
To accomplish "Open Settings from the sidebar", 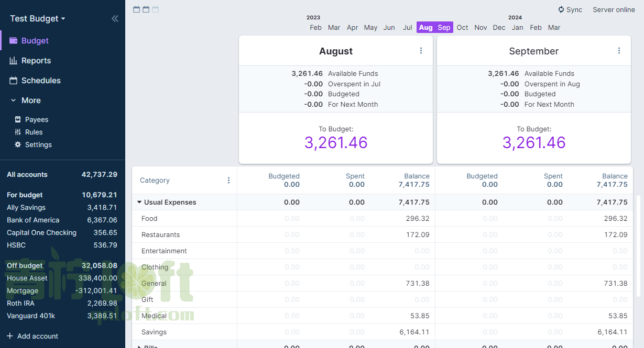I will [x=38, y=145].
